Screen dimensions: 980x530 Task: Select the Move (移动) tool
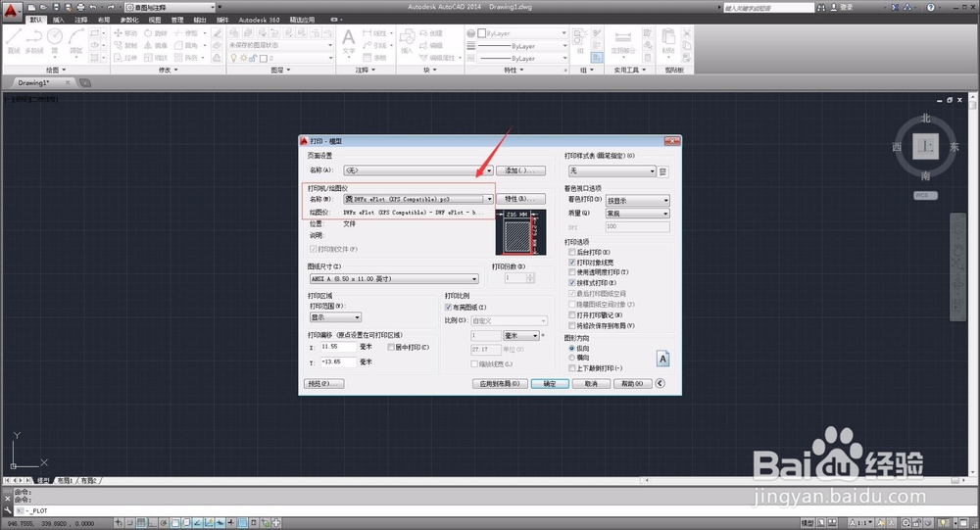point(125,33)
